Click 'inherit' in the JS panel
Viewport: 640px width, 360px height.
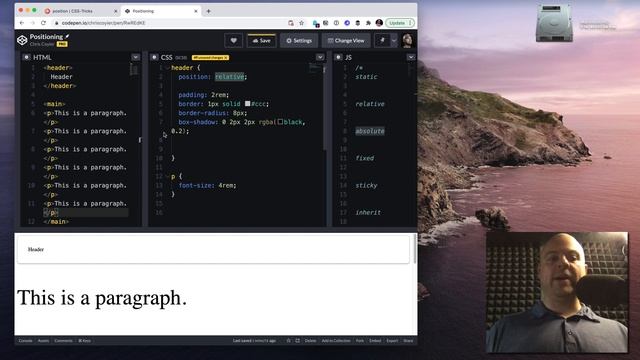(368, 212)
